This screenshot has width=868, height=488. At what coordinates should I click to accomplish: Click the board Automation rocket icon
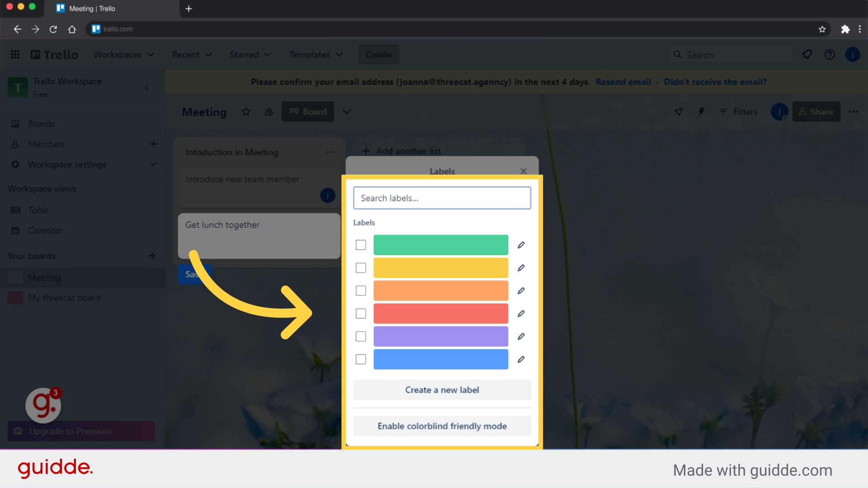(679, 112)
